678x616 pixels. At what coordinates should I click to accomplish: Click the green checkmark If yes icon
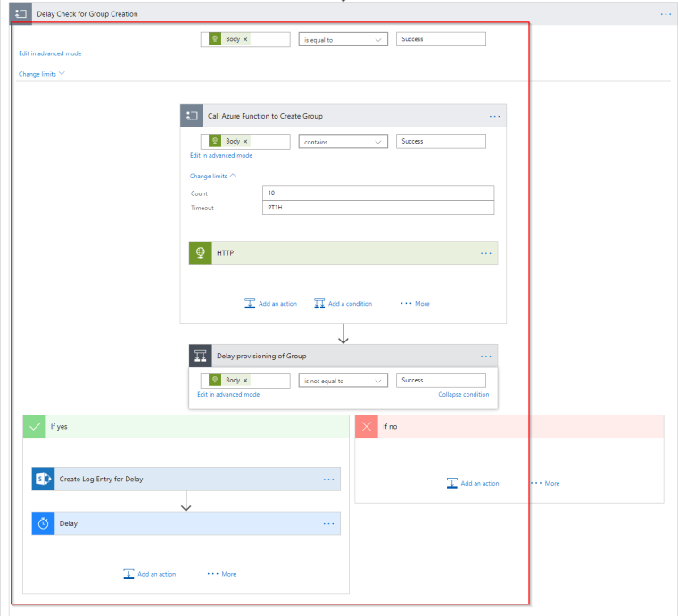point(35,427)
